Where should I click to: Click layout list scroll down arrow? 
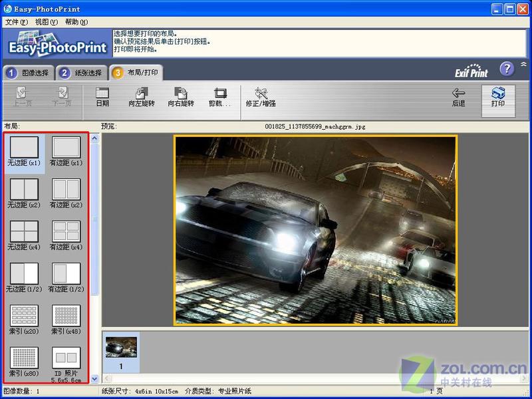(x=94, y=378)
